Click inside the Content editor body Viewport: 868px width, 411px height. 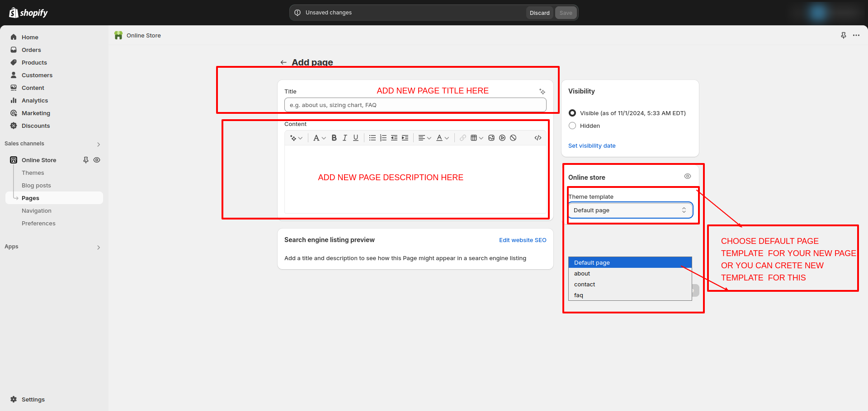coord(415,179)
